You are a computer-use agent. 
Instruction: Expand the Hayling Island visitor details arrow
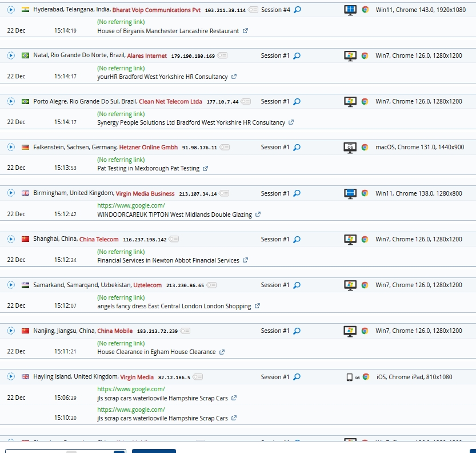10,377
